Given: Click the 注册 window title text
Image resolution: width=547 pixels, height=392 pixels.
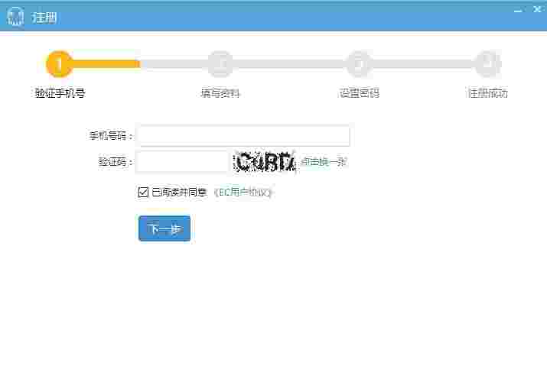Looking at the screenshot, I should [x=44, y=17].
